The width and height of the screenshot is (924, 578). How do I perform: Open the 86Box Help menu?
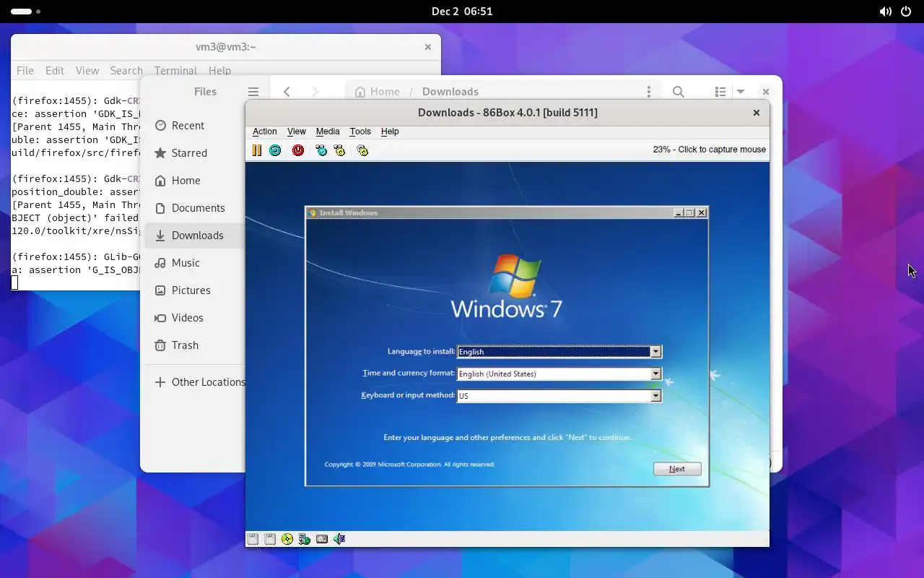tap(390, 131)
